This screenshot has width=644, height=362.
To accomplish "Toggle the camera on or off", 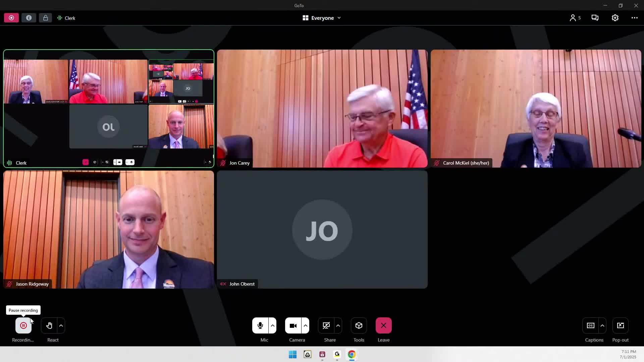I will [293, 325].
